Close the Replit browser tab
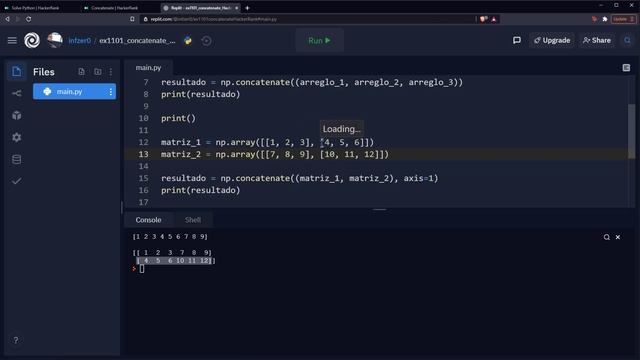 tap(236, 8)
